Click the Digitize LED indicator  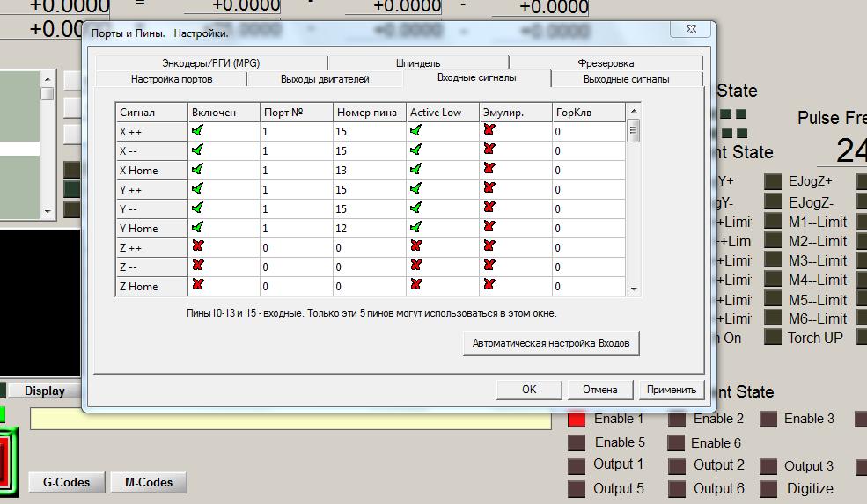[x=768, y=489]
